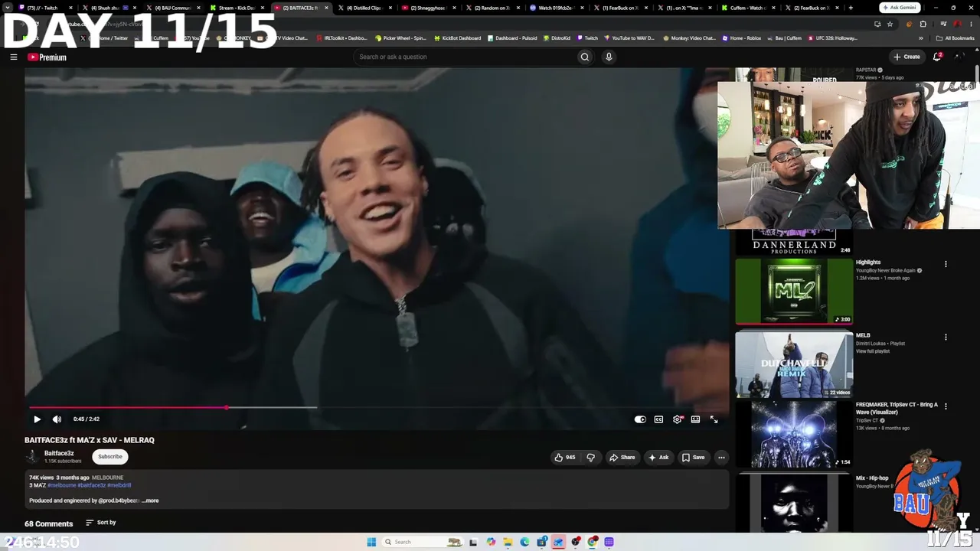Open more actions menu beside Save
This screenshot has height=551, width=980.
click(x=721, y=458)
